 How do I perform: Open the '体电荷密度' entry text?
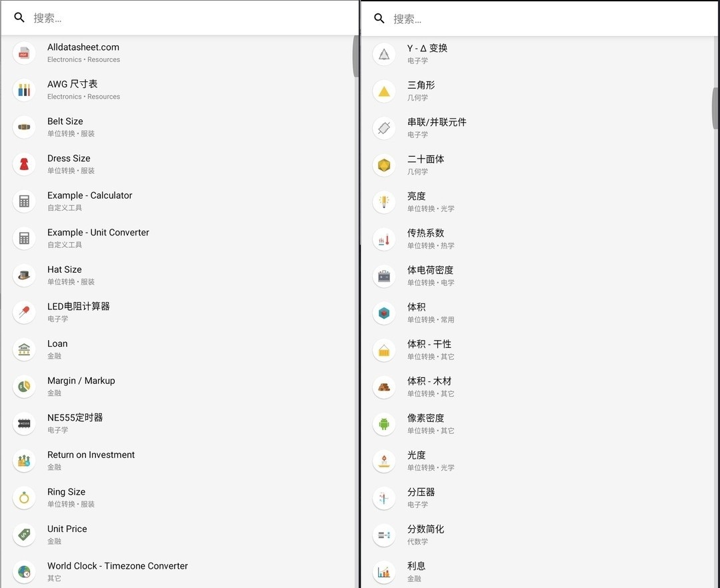[430, 270]
